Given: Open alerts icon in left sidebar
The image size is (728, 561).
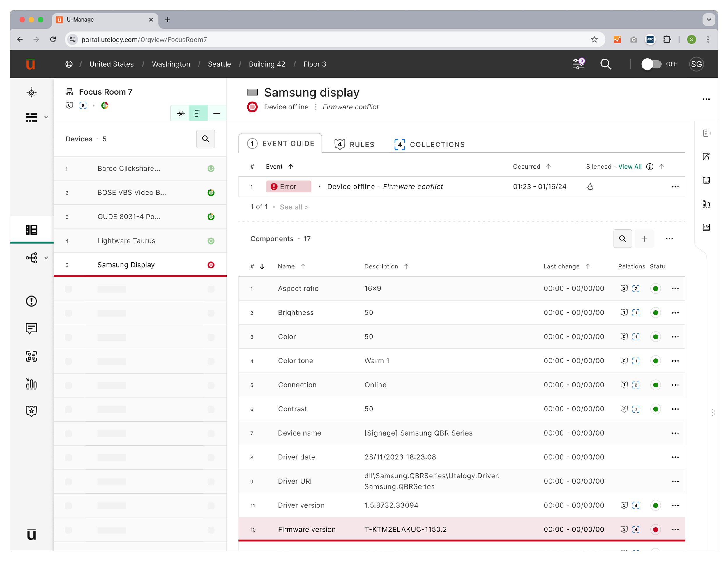Looking at the screenshot, I should coord(31,301).
